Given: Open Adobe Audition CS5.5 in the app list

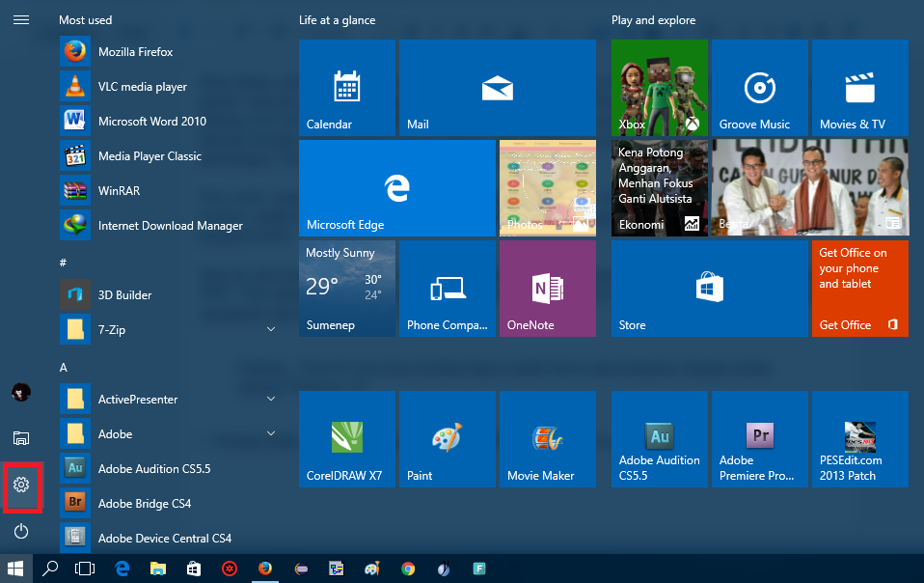Looking at the screenshot, I should point(169,469).
